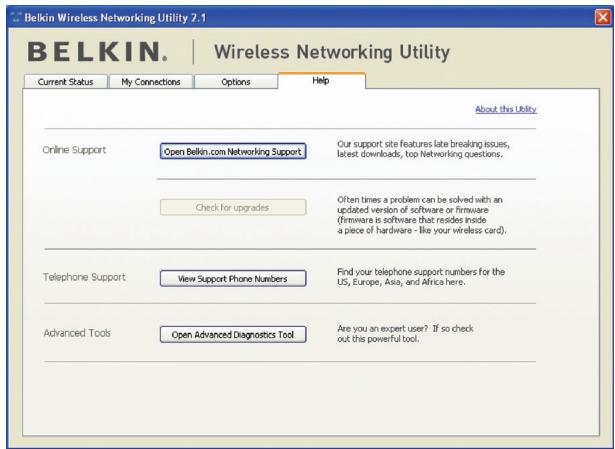Click the Belkin utility title bar icon

click(x=15, y=18)
